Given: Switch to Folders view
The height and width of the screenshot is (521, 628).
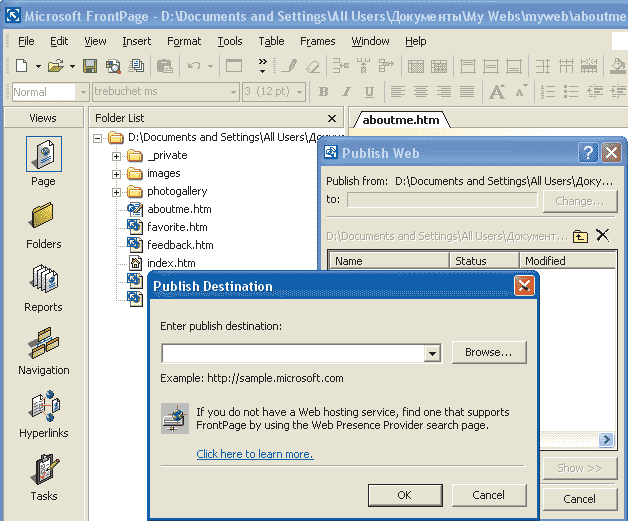Looking at the screenshot, I should (44, 226).
